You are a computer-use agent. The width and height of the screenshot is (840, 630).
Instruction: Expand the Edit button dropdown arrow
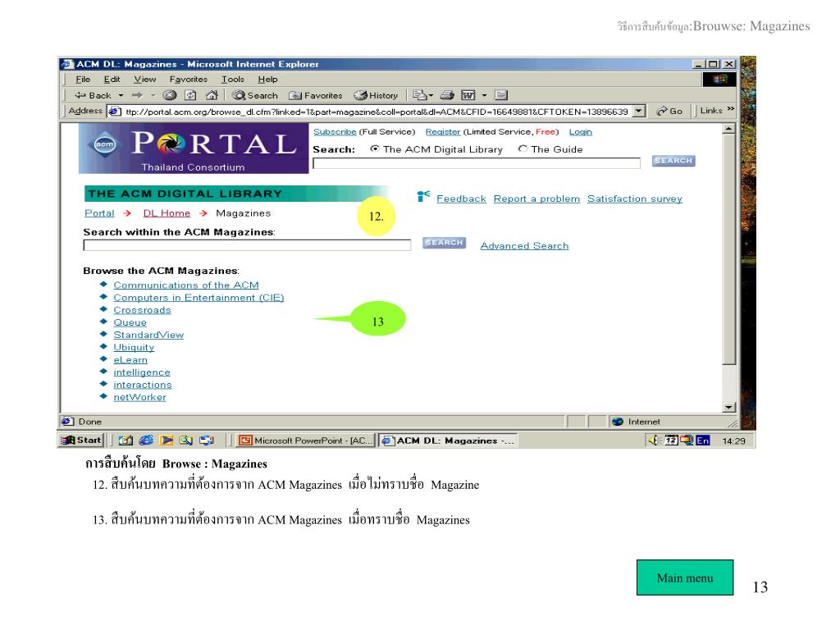(484, 95)
